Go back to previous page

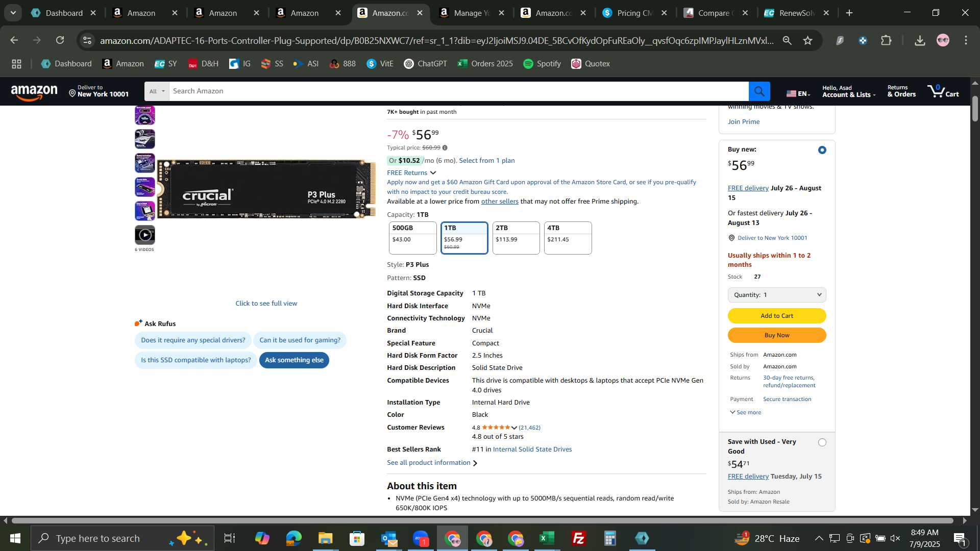(14, 40)
